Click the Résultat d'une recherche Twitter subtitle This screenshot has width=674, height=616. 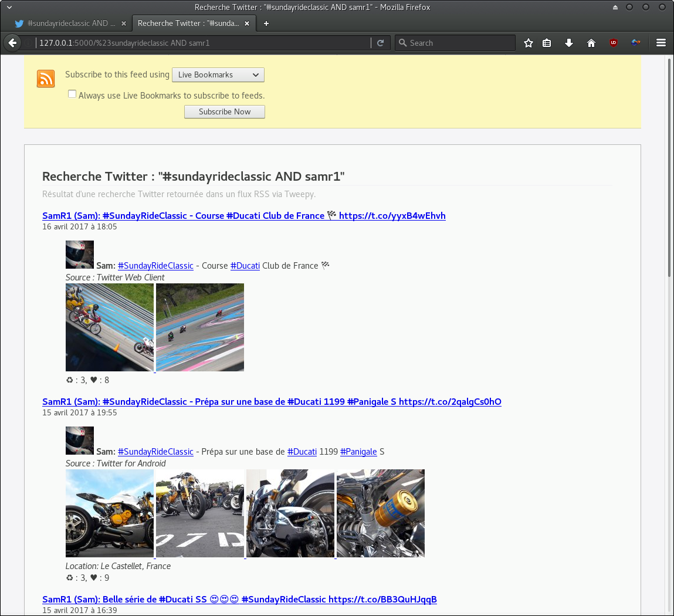tap(179, 194)
